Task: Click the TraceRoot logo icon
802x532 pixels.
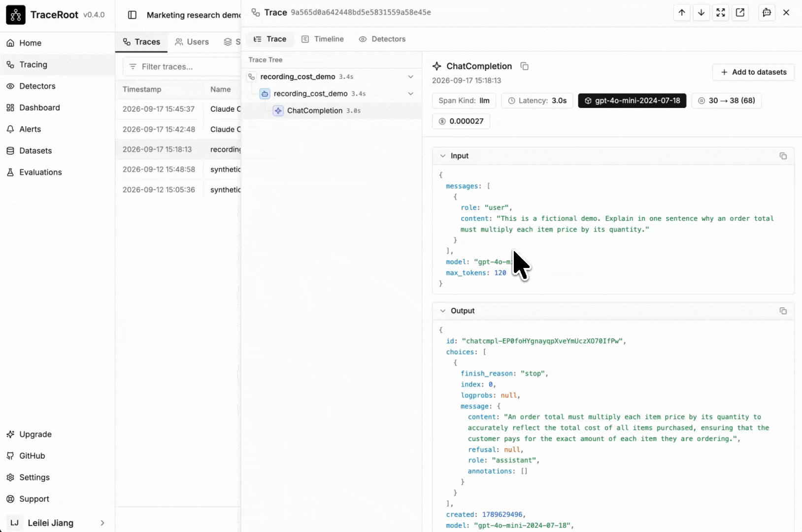Action: tap(15, 15)
